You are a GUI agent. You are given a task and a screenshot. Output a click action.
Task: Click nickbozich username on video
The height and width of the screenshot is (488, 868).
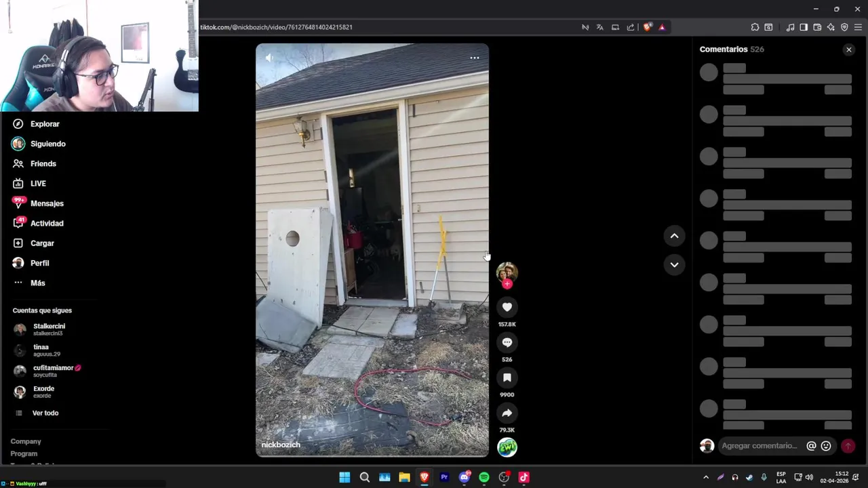pos(281,445)
